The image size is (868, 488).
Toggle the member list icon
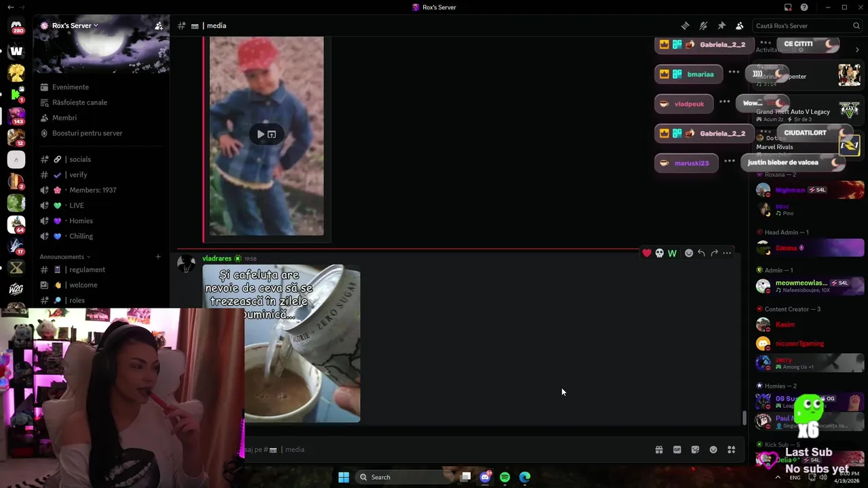[x=740, y=26]
